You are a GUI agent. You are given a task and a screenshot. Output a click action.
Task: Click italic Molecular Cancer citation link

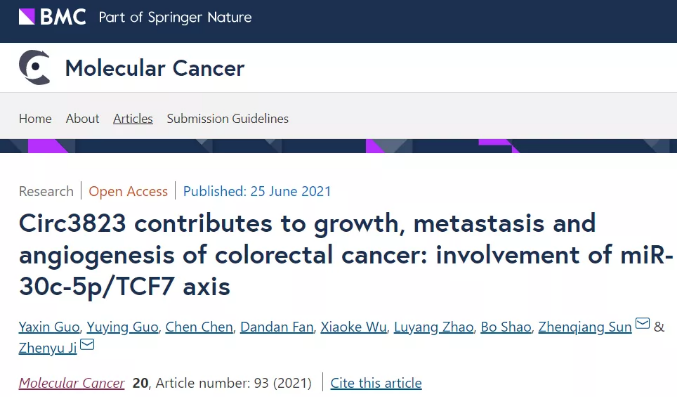coord(71,383)
